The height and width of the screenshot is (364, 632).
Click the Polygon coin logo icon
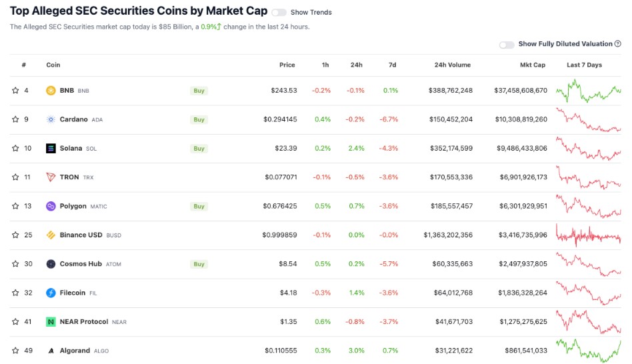[51, 206]
